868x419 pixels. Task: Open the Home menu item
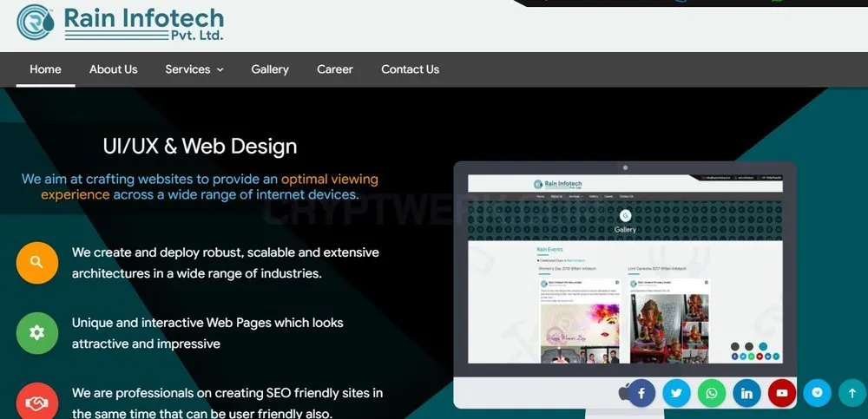(45, 69)
